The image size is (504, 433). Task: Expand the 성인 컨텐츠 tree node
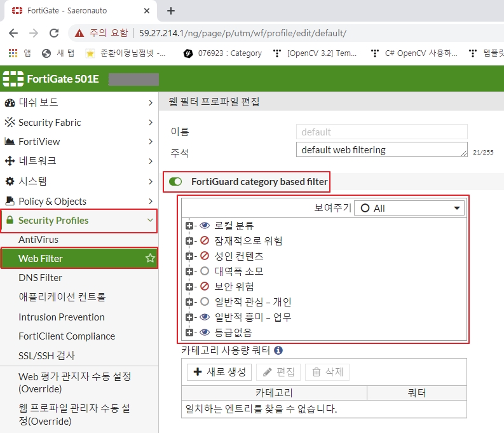pos(189,256)
